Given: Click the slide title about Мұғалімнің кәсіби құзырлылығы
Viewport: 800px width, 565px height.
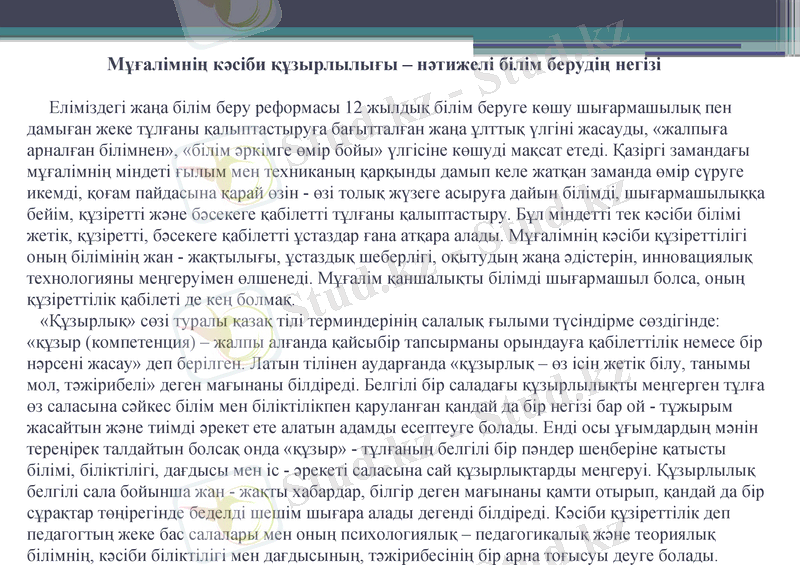Looking at the screenshot, I should (384, 64).
